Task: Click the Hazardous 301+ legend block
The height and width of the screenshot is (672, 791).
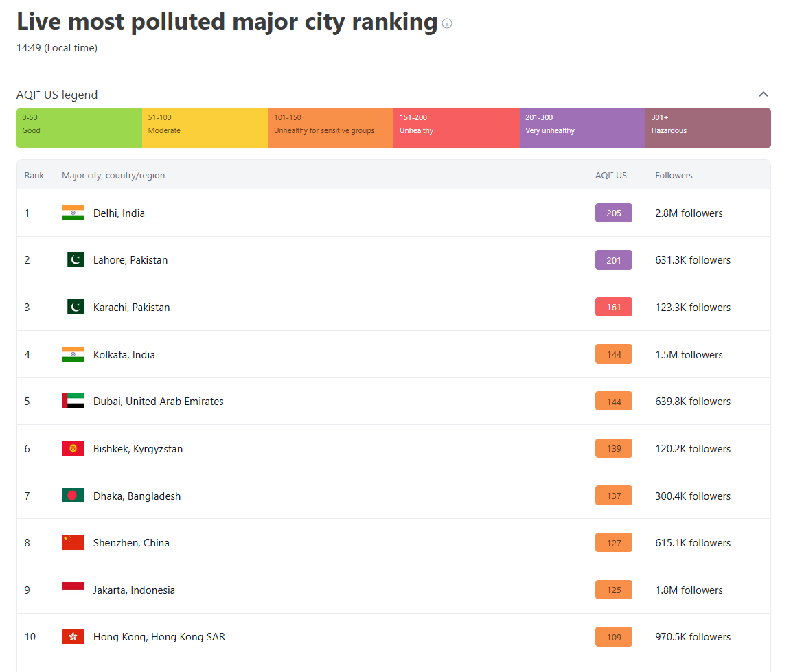Action: (707, 128)
